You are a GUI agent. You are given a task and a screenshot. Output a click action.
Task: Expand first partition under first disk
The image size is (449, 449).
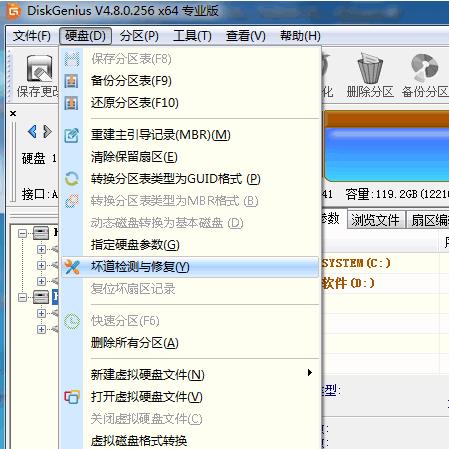(x=41, y=249)
